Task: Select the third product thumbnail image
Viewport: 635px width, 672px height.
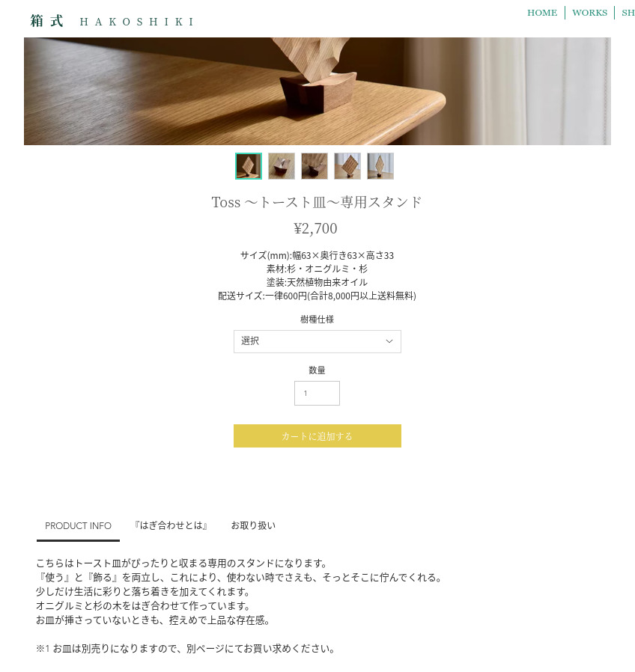Action: coord(315,166)
